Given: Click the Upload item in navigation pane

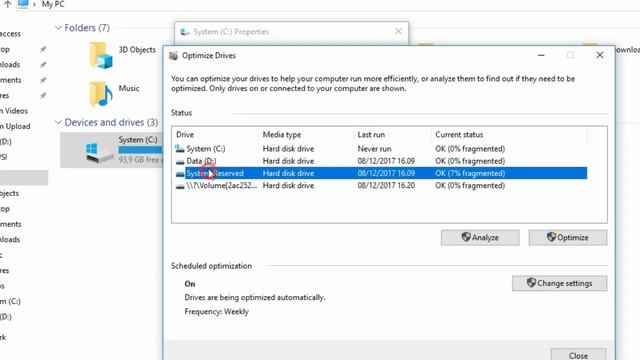Looking at the screenshot, I should coord(16,126).
